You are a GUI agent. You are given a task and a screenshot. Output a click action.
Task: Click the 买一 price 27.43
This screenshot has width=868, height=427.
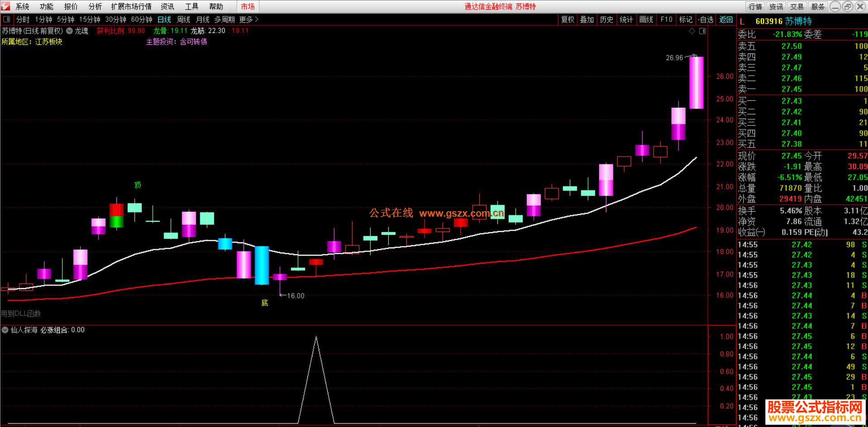[x=792, y=101]
